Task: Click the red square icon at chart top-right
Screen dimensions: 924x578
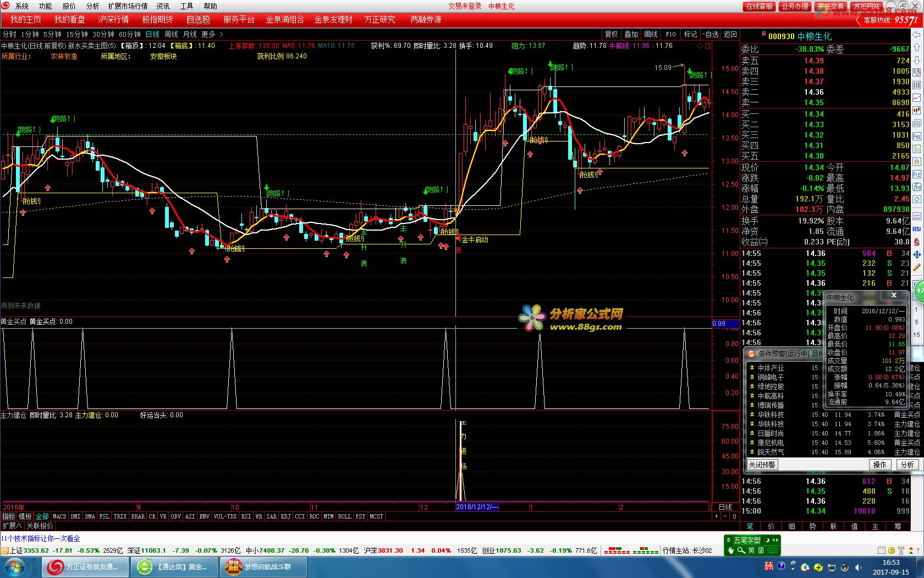Action: click(708, 46)
